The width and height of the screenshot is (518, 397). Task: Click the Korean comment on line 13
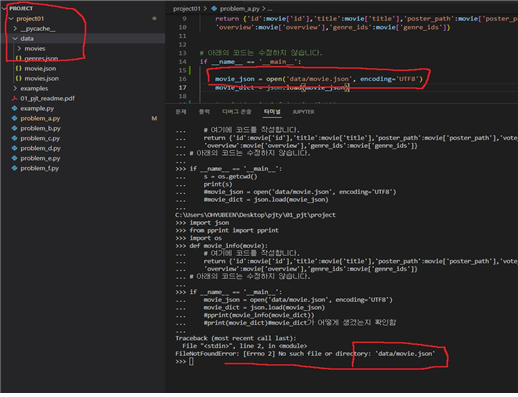[261, 53]
